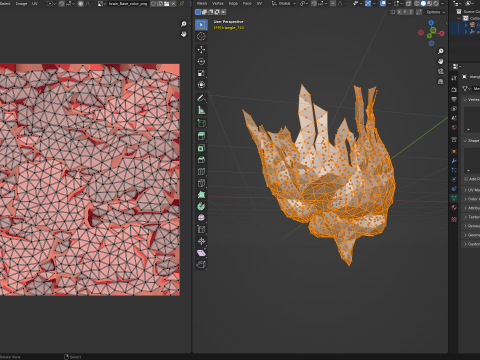Toggle X mirror in viewport header
The width and height of the screenshot is (480, 360).
(400, 12)
